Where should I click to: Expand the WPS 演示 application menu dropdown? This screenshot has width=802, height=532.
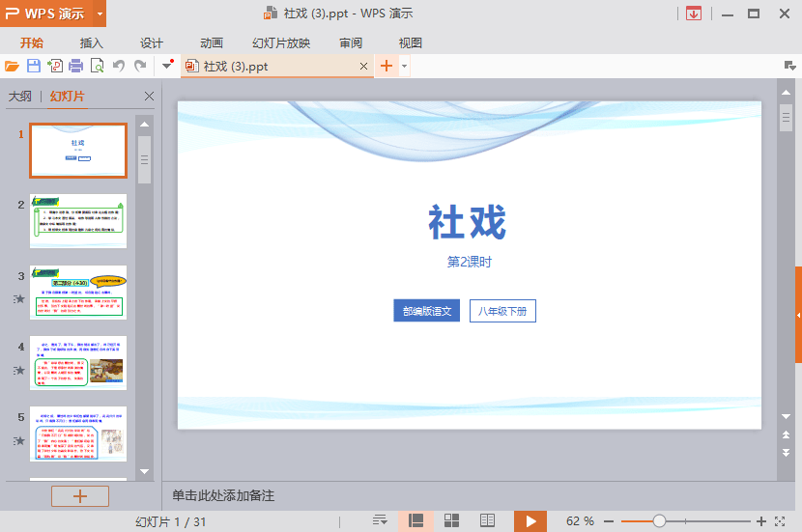(100, 14)
